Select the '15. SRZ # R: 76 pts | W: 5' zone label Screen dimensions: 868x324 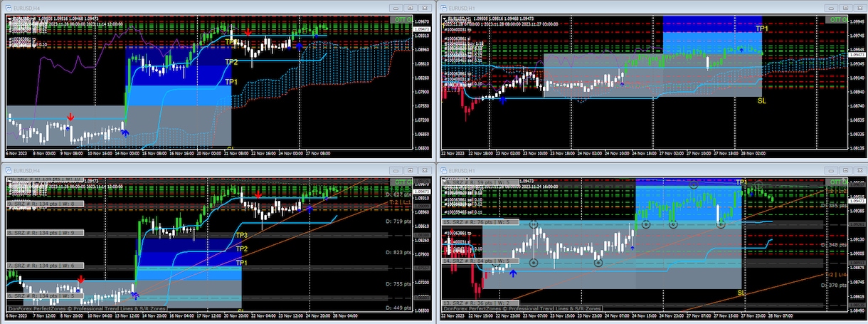coord(480,222)
